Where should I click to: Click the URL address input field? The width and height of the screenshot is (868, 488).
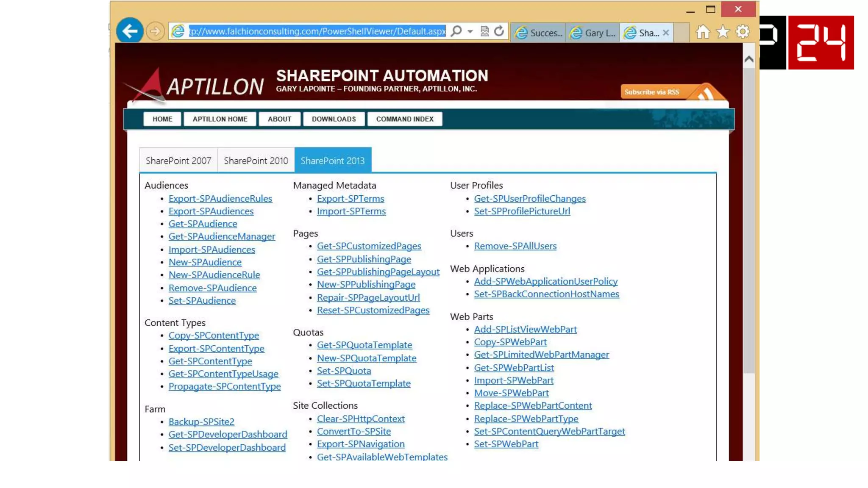coord(317,31)
